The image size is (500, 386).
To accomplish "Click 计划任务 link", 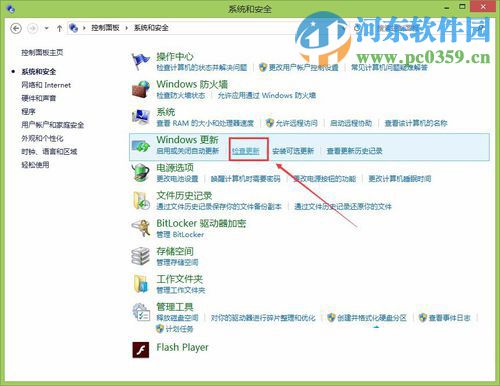I will click(x=179, y=329).
